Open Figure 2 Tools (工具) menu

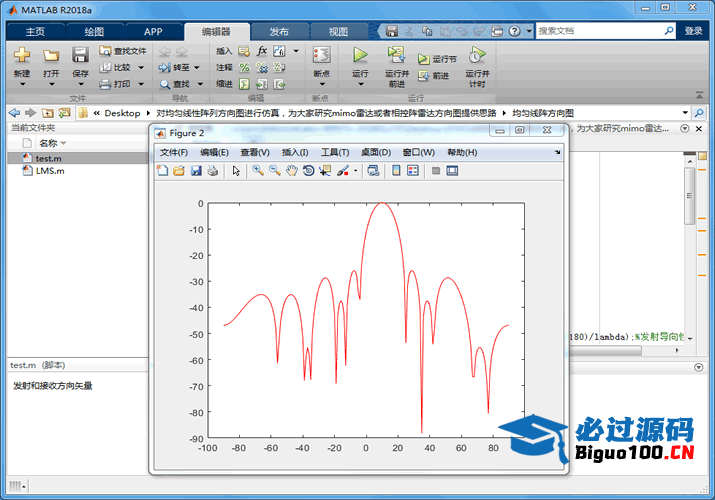click(x=335, y=152)
